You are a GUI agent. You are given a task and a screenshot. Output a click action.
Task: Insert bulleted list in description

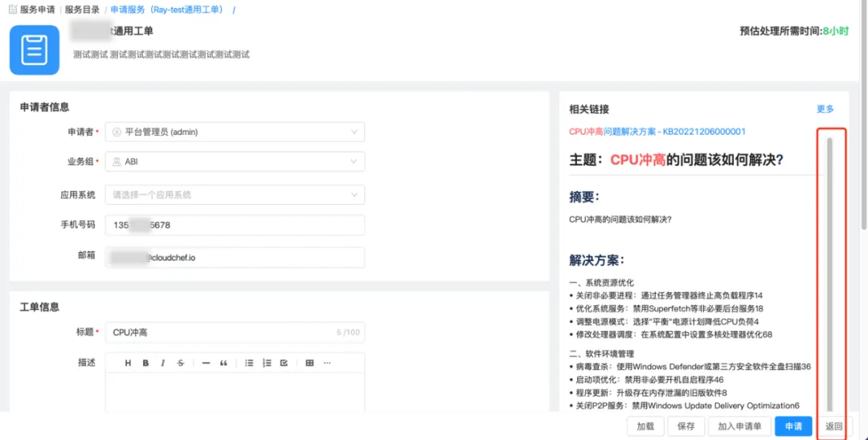point(249,363)
